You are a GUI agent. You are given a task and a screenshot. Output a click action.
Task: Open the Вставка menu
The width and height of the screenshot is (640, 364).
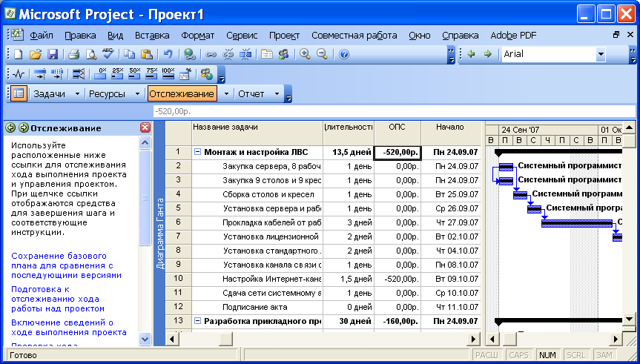pos(152,36)
